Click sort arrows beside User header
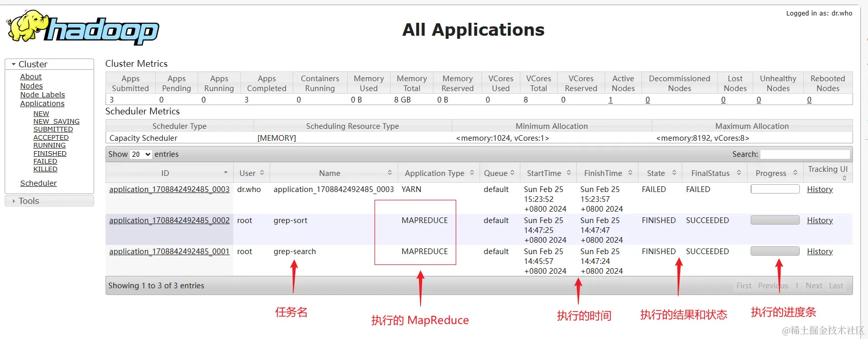Image resolution: width=868 pixels, height=339 pixels. click(x=262, y=173)
